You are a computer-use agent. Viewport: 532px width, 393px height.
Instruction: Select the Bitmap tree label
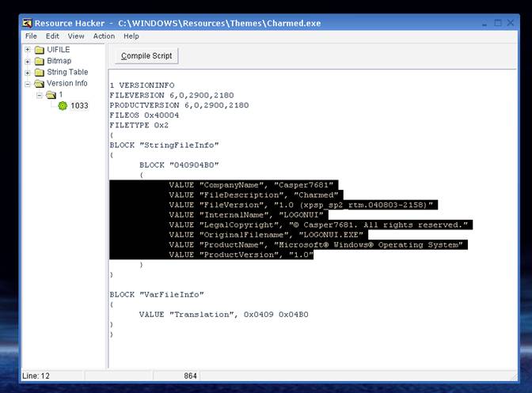click(x=59, y=61)
